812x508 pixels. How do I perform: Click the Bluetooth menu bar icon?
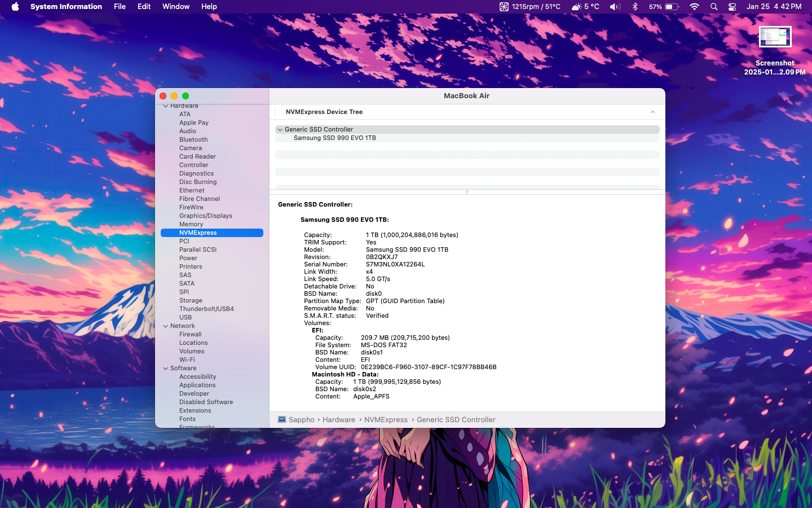point(635,7)
